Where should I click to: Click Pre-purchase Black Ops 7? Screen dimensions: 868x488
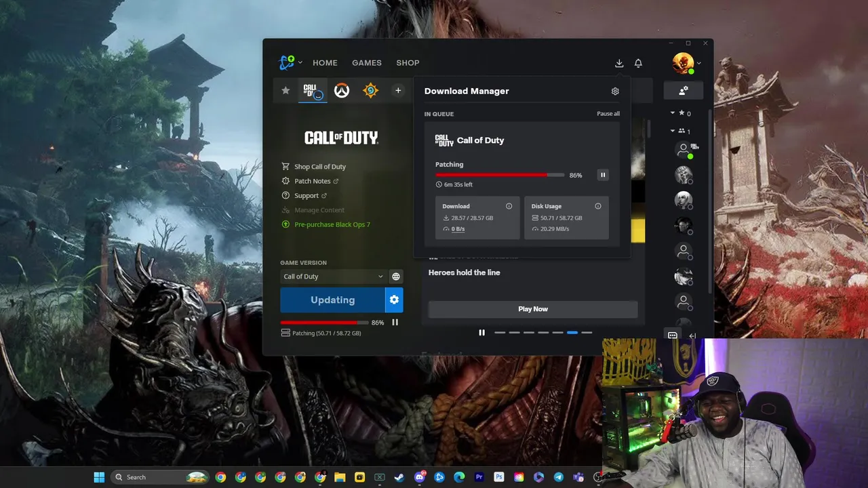pyautogui.click(x=326, y=224)
